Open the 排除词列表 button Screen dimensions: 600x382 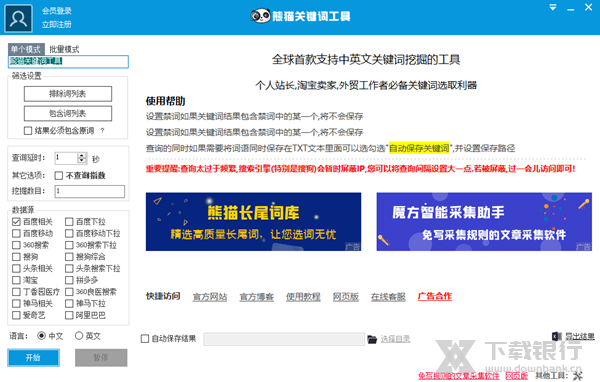pos(68,94)
